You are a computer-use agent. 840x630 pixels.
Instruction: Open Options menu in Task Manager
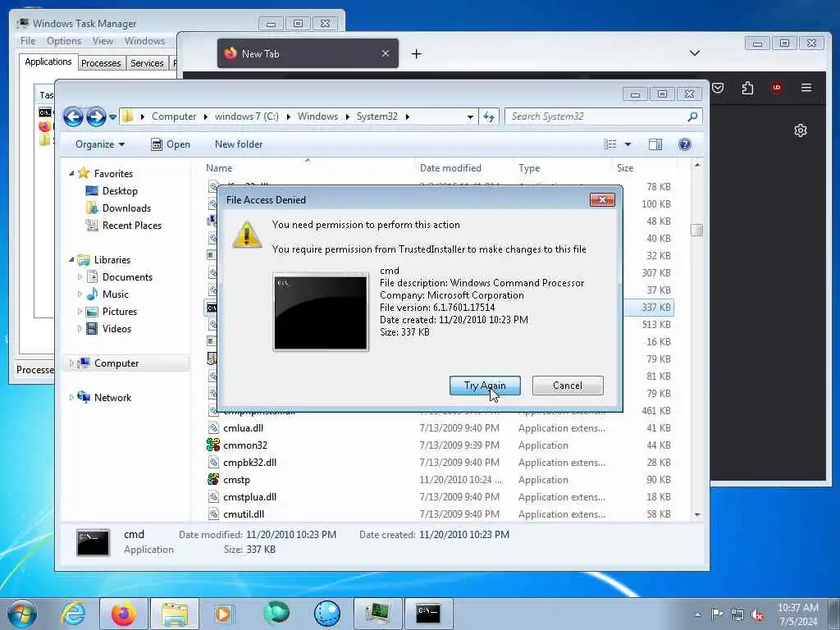[64, 41]
